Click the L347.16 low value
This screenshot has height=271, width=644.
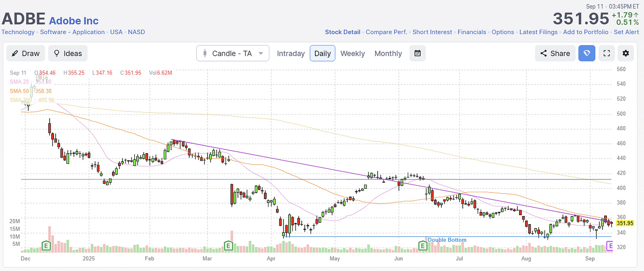pos(102,73)
